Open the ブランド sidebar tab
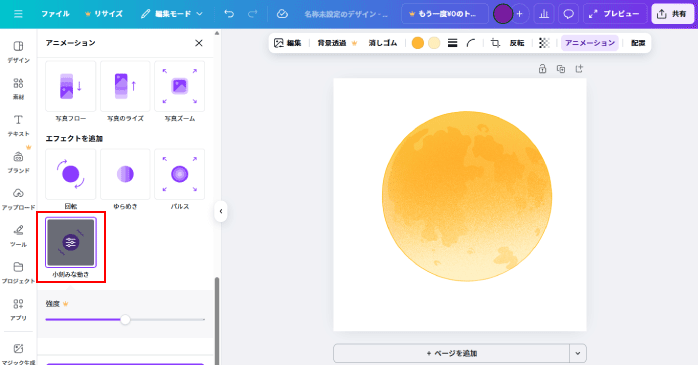Image resolution: width=698 pixels, height=365 pixels. (18, 162)
